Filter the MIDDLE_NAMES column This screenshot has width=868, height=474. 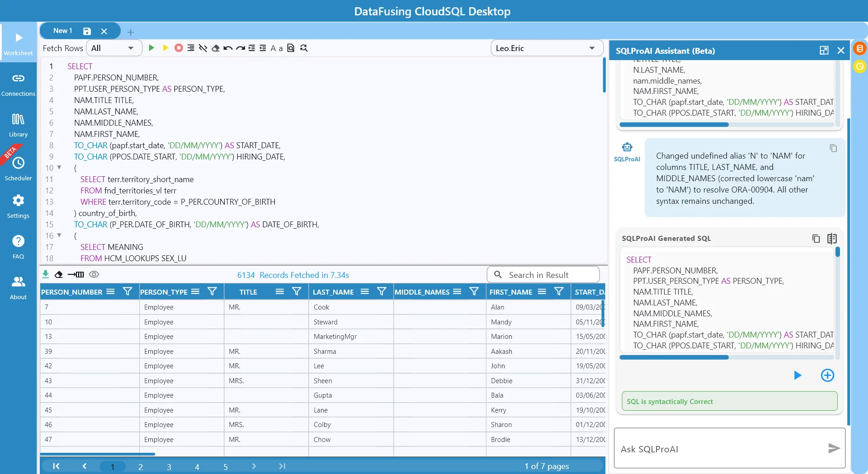(x=474, y=291)
